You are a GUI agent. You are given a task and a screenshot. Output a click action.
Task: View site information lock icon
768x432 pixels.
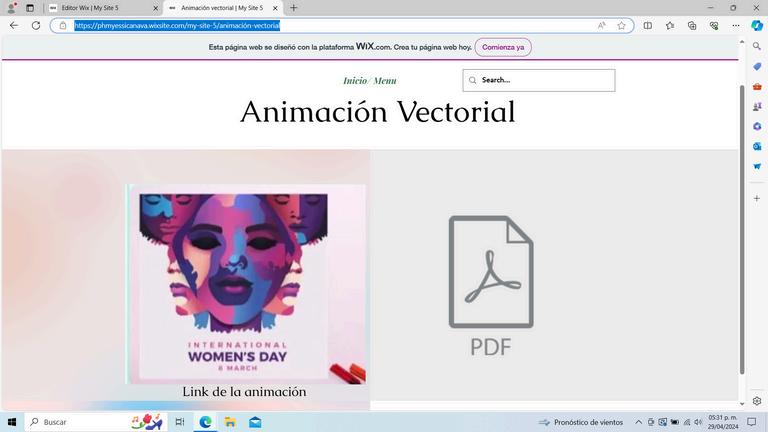point(63,25)
